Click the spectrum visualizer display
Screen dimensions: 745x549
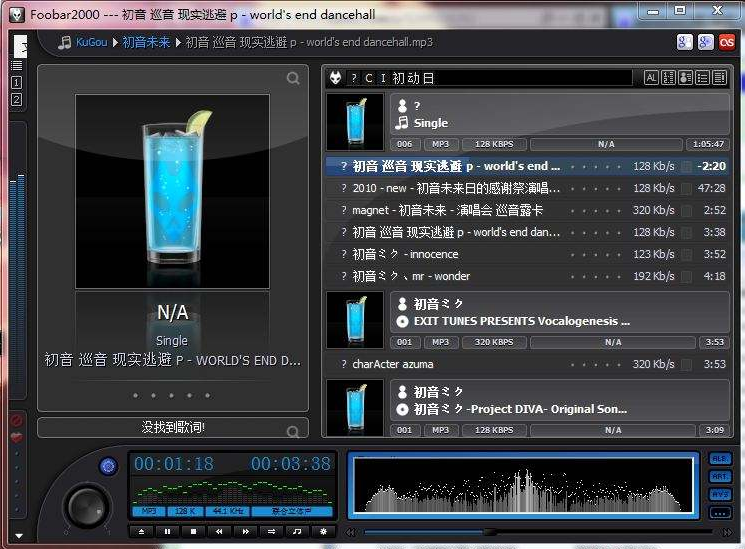(x=524, y=485)
